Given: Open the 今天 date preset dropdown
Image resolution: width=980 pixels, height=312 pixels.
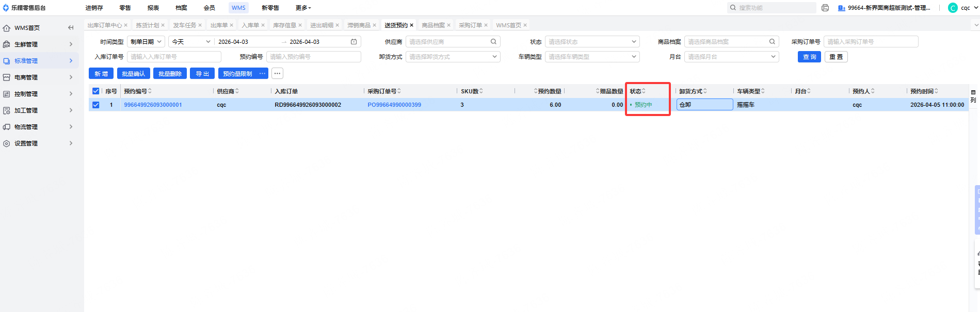Looking at the screenshot, I should [191, 42].
